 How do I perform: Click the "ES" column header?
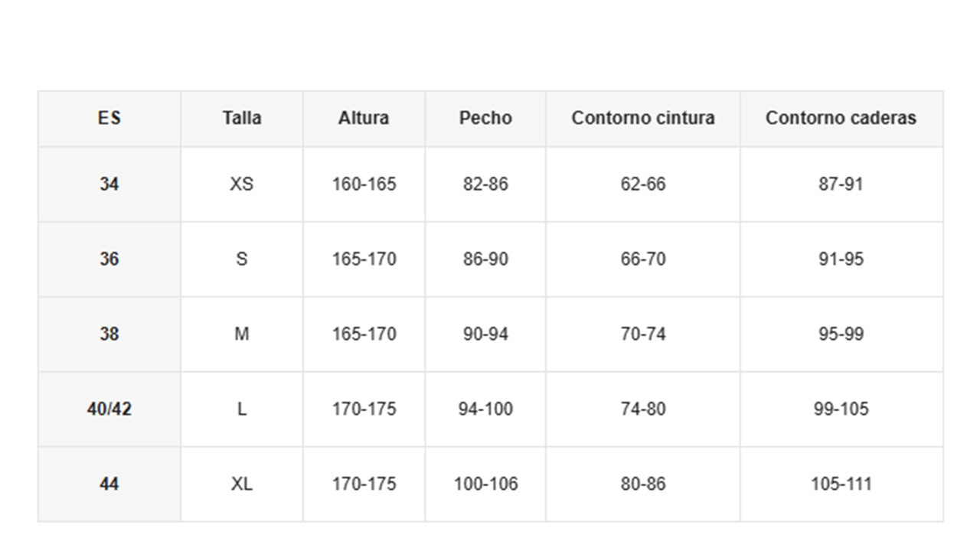109,119
